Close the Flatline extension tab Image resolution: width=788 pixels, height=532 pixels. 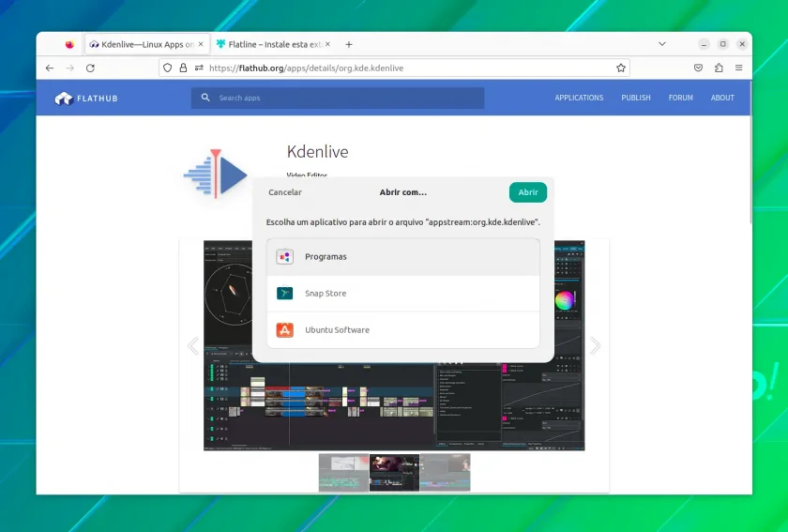(327, 44)
